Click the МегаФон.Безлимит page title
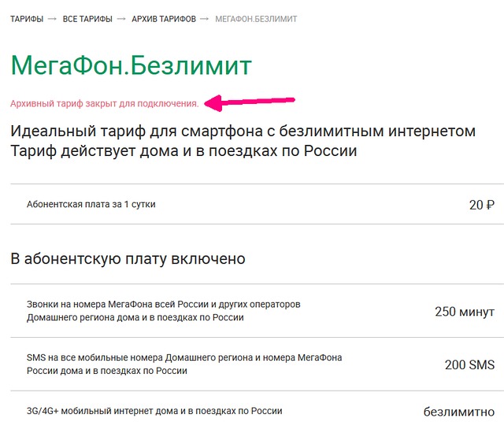Viewport: 504px width, 422px height. (x=132, y=65)
